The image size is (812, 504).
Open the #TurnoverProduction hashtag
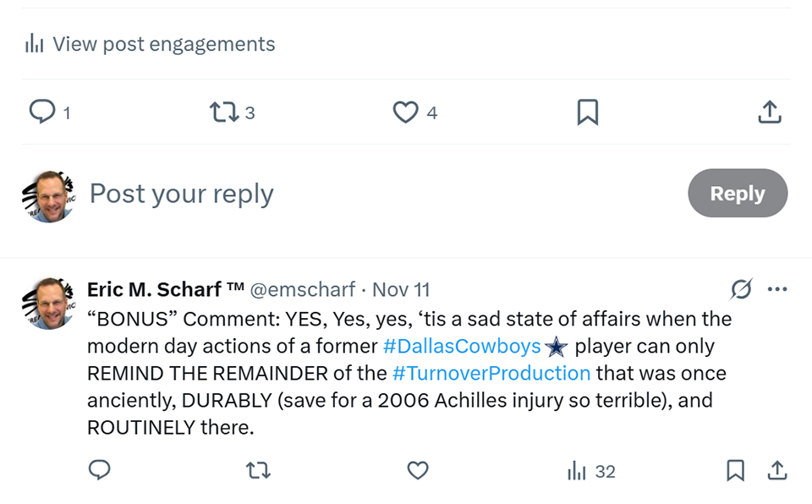[x=491, y=373]
